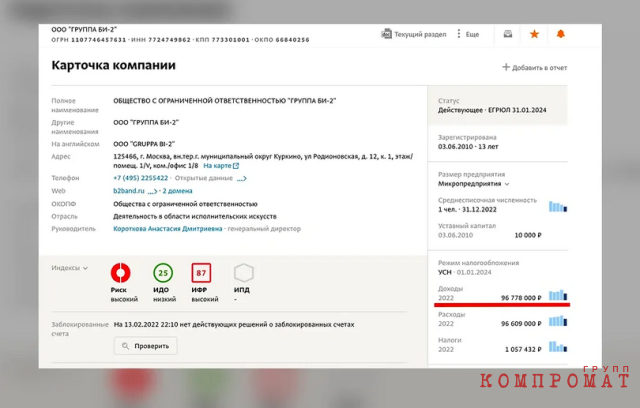Open the 'Текущий раздел' doc export icon
640x408 pixels.
pos(386,34)
